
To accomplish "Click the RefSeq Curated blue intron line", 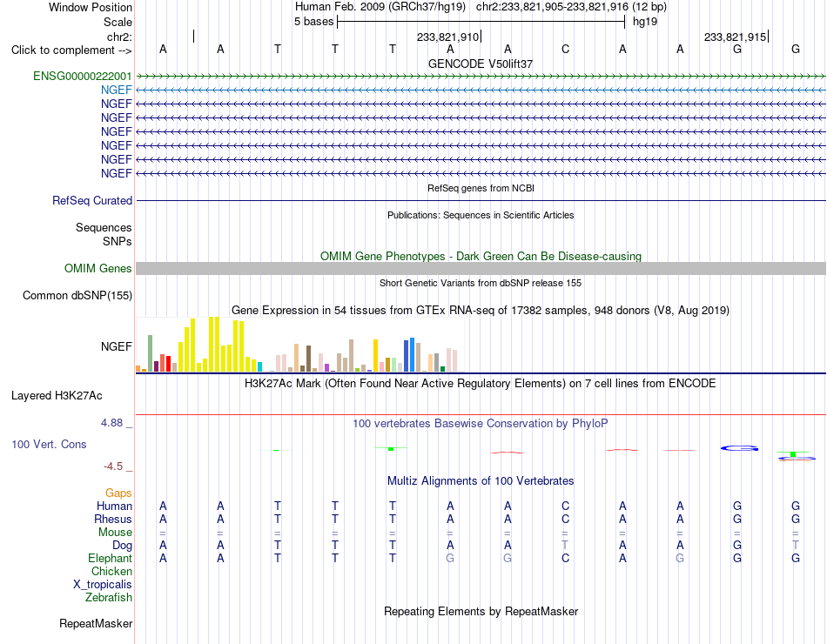I will point(481,200).
